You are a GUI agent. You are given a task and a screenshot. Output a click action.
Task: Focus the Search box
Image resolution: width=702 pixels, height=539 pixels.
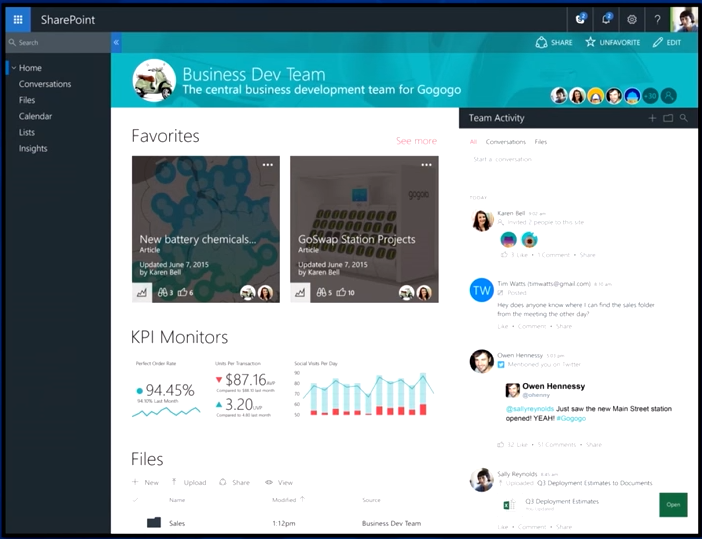58,43
